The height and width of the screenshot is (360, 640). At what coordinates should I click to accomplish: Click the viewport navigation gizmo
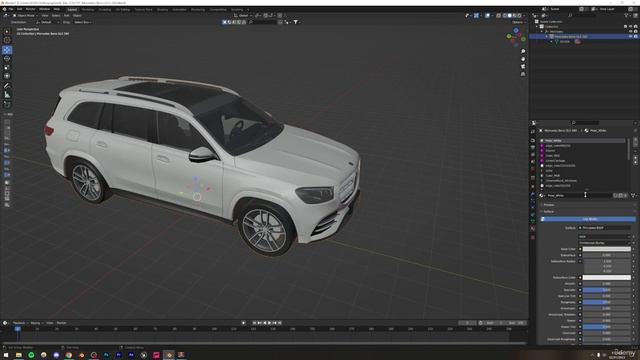516,37
